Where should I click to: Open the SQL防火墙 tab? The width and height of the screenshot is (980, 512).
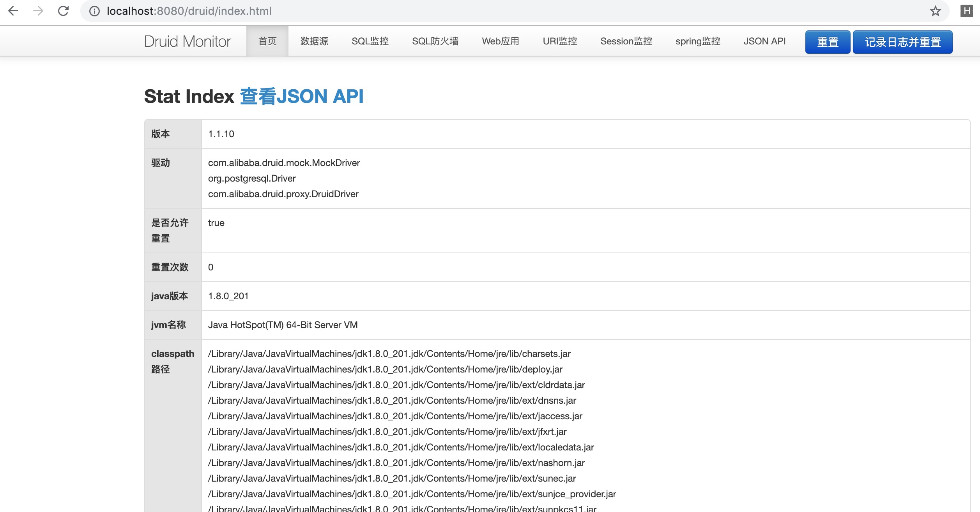(435, 41)
